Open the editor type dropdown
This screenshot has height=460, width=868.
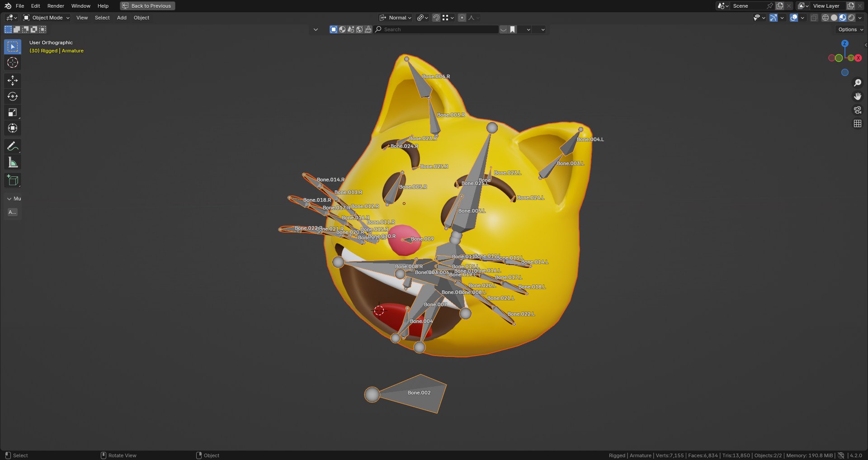coord(11,18)
